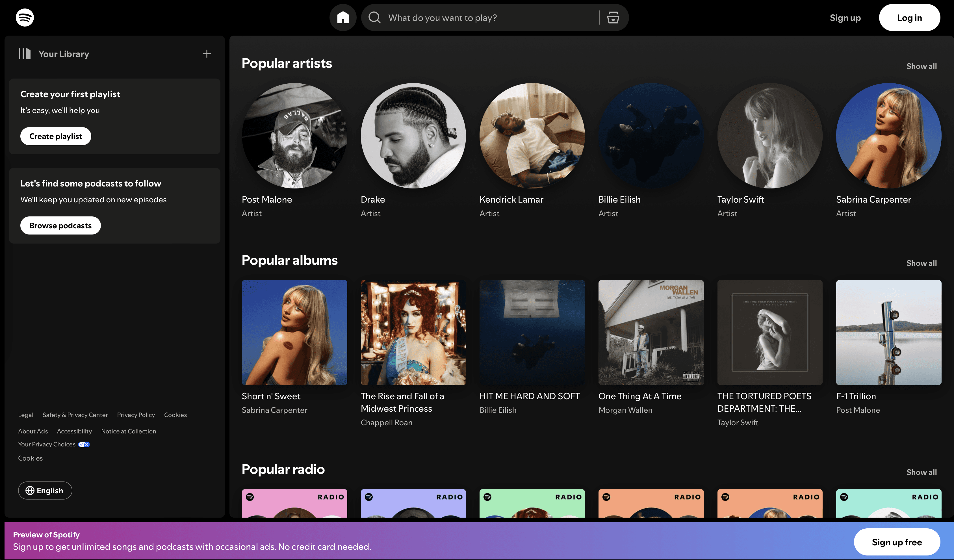The image size is (954, 560).
Task: Click the Create playlist button
Action: click(x=56, y=136)
